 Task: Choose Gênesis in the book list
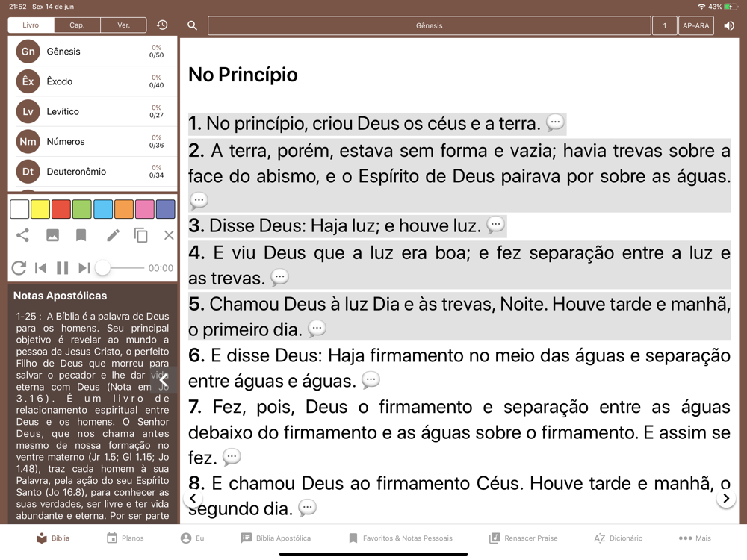tap(93, 52)
